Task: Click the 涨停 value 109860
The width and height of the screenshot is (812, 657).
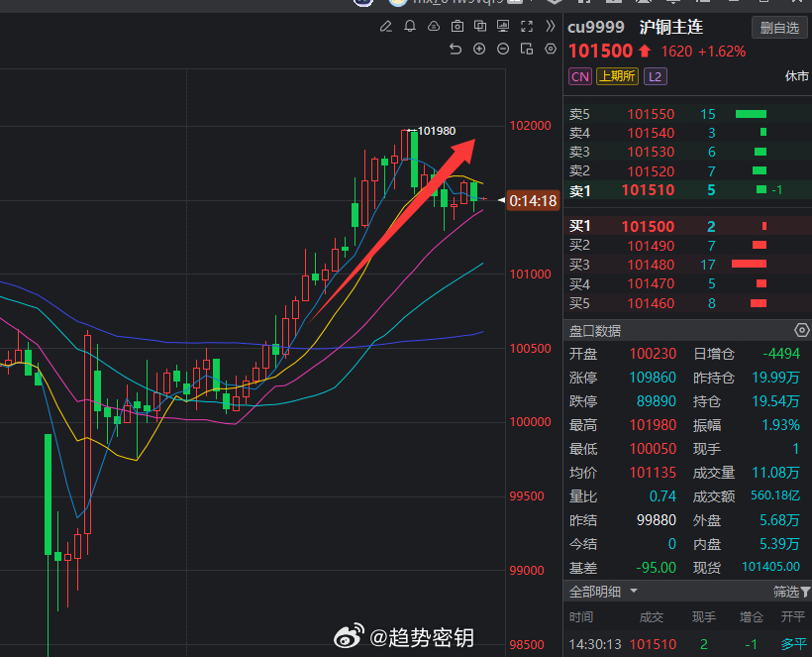Action: click(x=653, y=378)
